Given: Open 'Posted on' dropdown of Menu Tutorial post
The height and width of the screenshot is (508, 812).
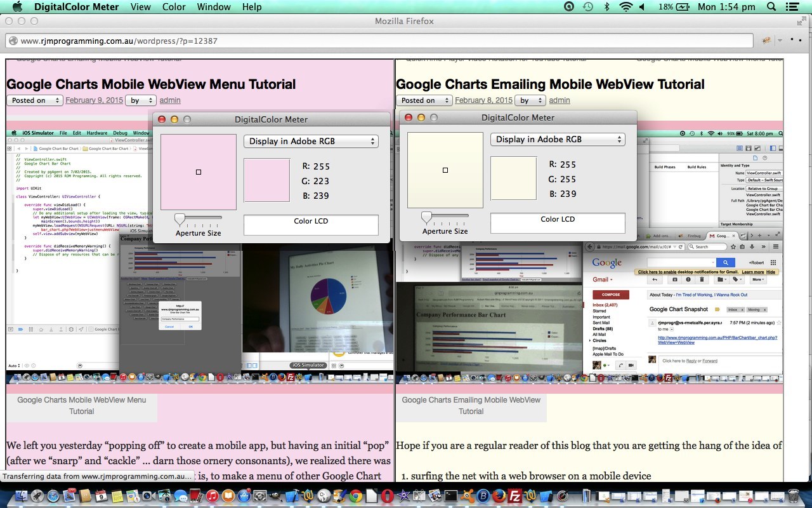Looking at the screenshot, I should [35, 100].
